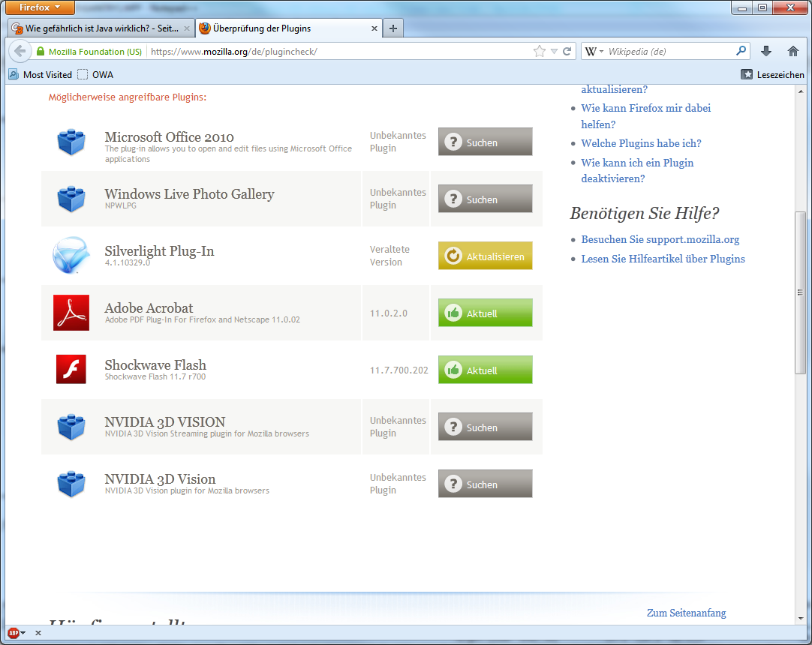Click Aktuell button for Adobe Acrobat
This screenshot has height=645, width=812.
(486, 313)
